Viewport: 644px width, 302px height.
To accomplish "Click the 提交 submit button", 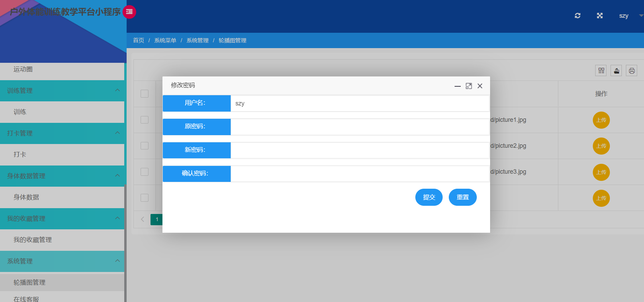I will click(429, 197).
